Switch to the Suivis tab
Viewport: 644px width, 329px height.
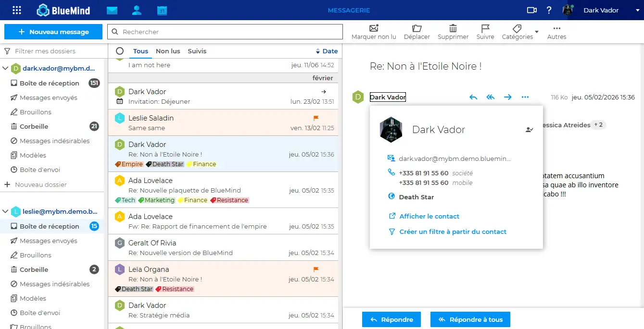tap(197, 51)
